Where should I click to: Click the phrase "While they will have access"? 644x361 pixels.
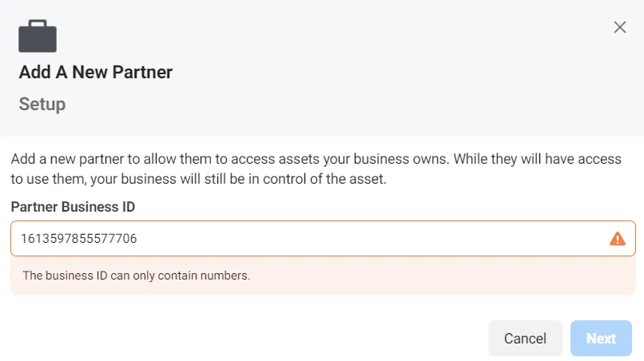(537, 159)
